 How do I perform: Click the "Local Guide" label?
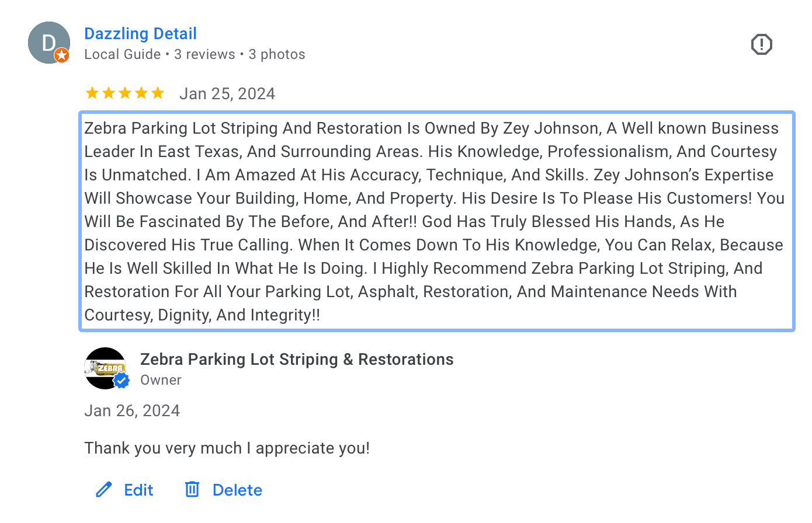122,54
